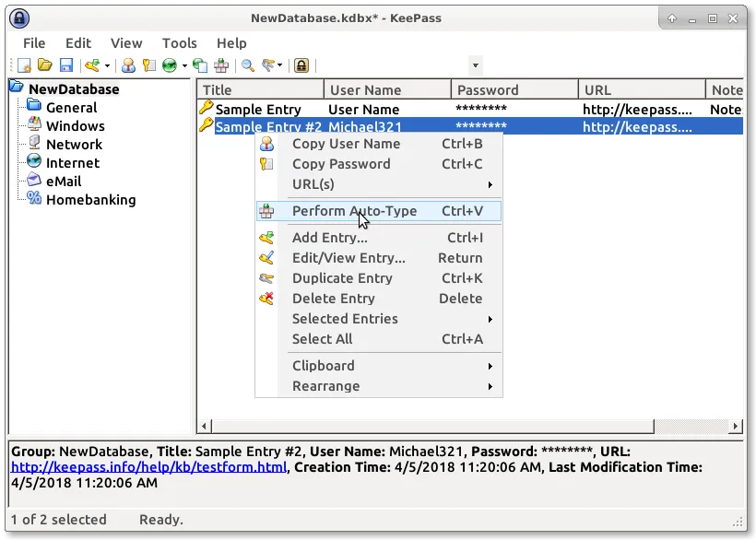The width and height of the screenshot is (756, 540).
Task: Open the Add Entry toolbar dropdown arrow
Action: [x=107, y=65]
